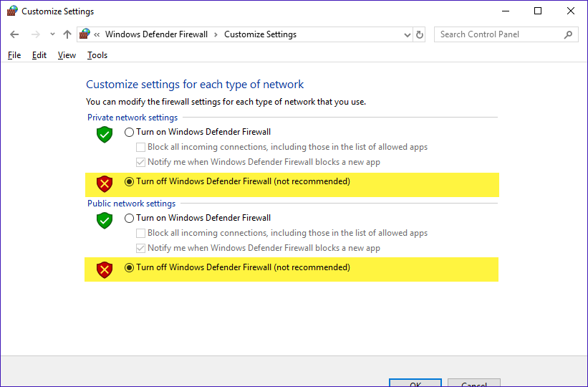The width and height of the screenshot is (588, 387).
Task: Toggle Notify me checkbox under Private network
Action: pos(140,162)
